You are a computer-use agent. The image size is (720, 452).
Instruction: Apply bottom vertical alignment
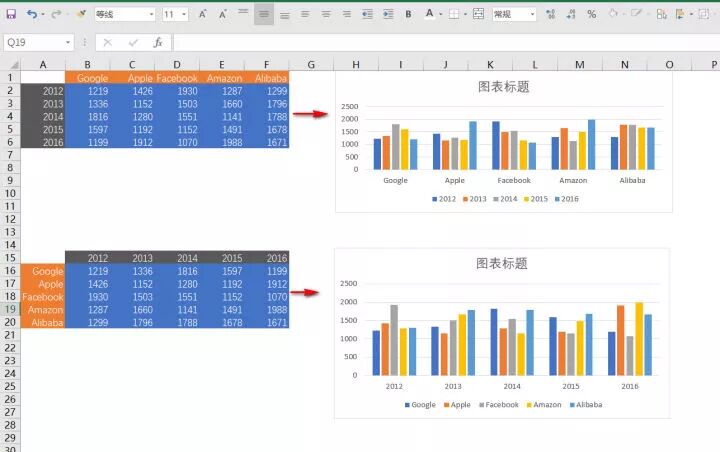click(x=285, y=14)
